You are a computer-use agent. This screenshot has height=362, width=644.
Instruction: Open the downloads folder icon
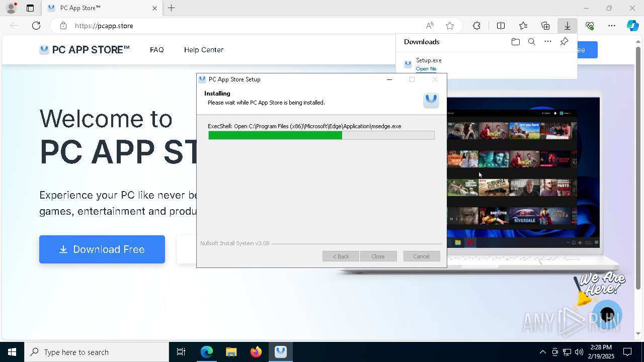tap(515, 42)
